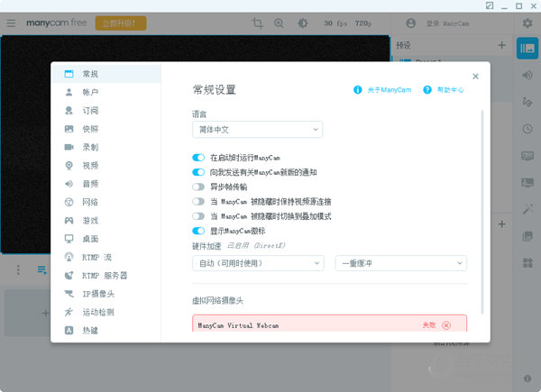Viewport: 541px width, 392px height.
Task: Select the 网络 settings tab
Action: 105,202
